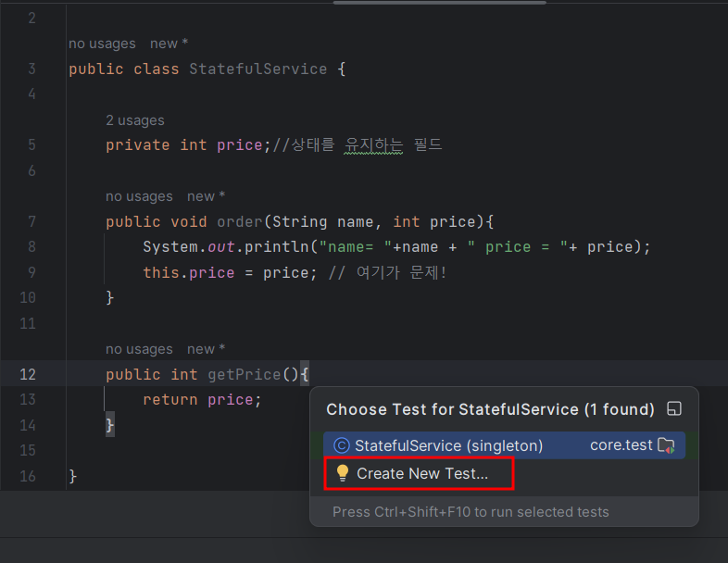Screen dimensions: 728x563
Task: Click the core.test module label
Action: tap(621, 445)
